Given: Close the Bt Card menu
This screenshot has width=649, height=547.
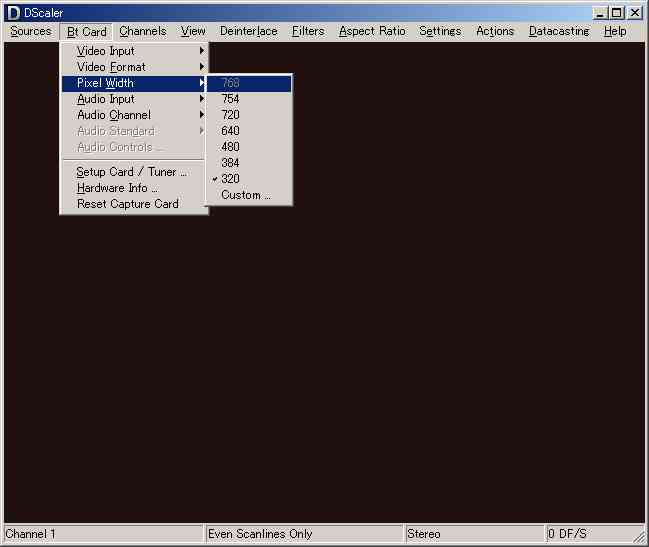Looking at the screenshot, I should [x=86, y=31].
